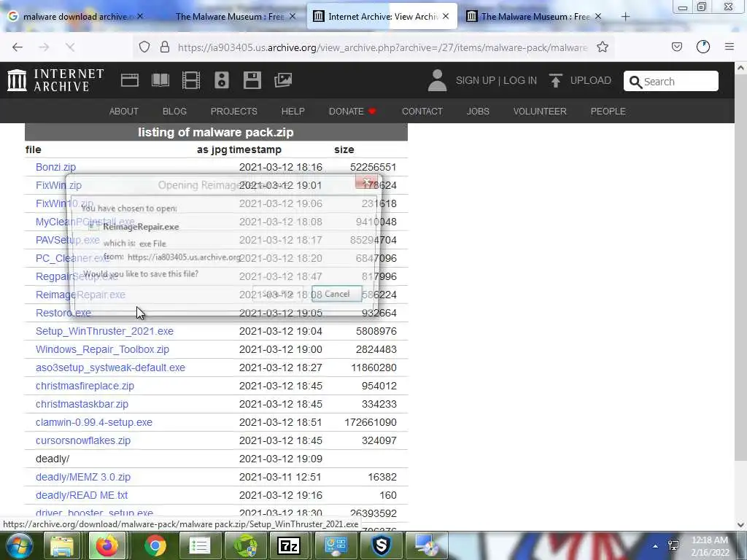Download aso3setup_systweak-default.exe link
This screenshot has width=747, height=560.
(x=111, y=367)
